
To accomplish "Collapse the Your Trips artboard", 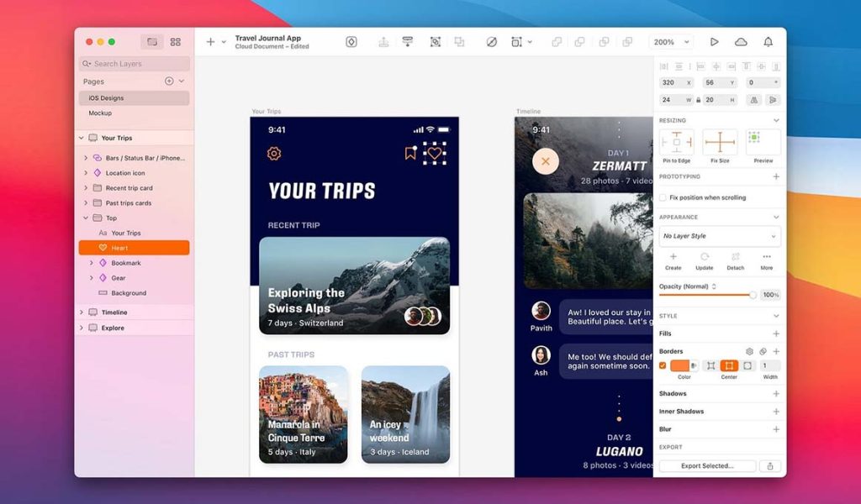I will pos(82,139).
